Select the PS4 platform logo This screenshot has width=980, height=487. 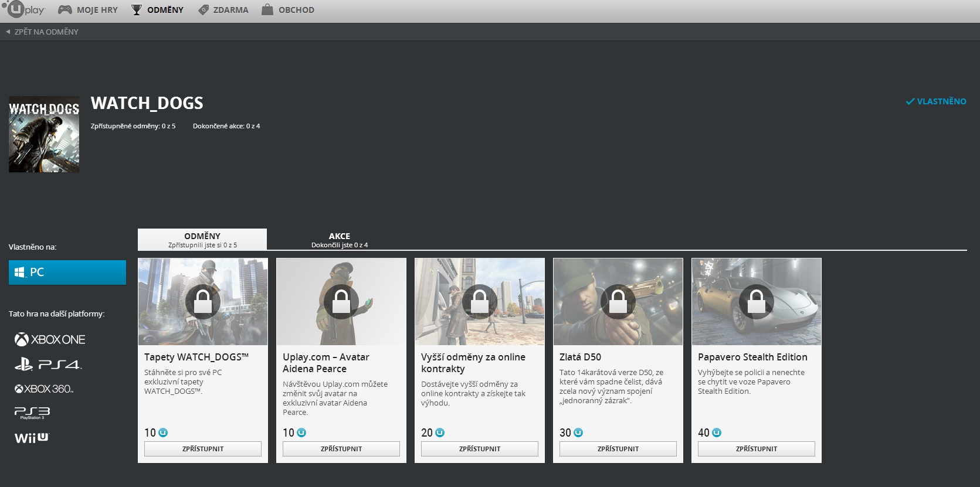(x=48, y=365)
